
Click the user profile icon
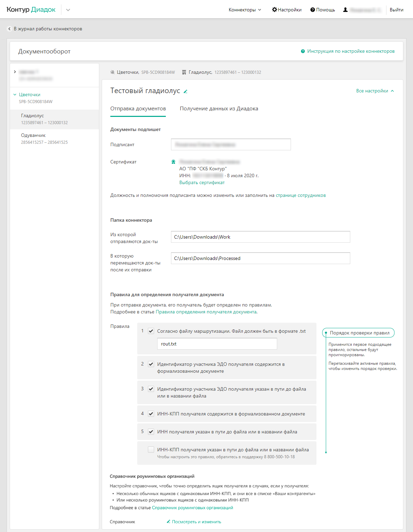[345, 10]
